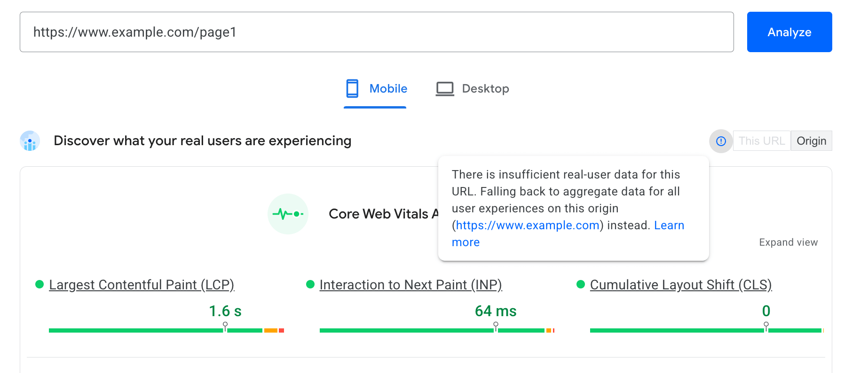This screenshot has height=373, width=868.
Task: Click the marker pin on the INP distribution bar
Action: [x=496, y=326]
